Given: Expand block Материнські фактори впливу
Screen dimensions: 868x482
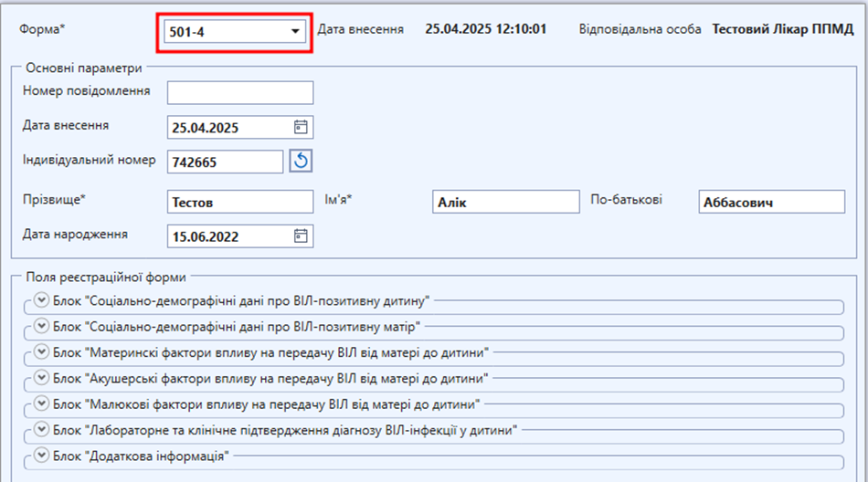Looking at the screenshot, I should click(x=41, y=351).
